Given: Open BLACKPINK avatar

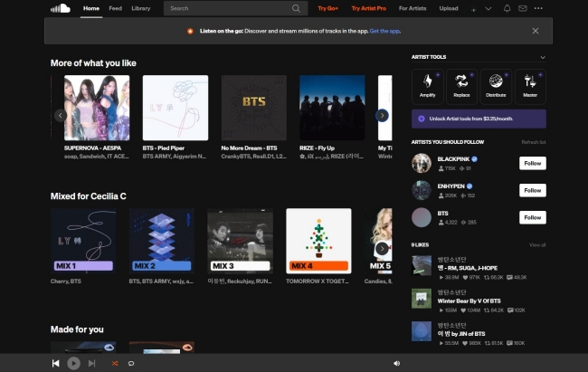Looking at the screenshot, I should click(x=422, y=163).
